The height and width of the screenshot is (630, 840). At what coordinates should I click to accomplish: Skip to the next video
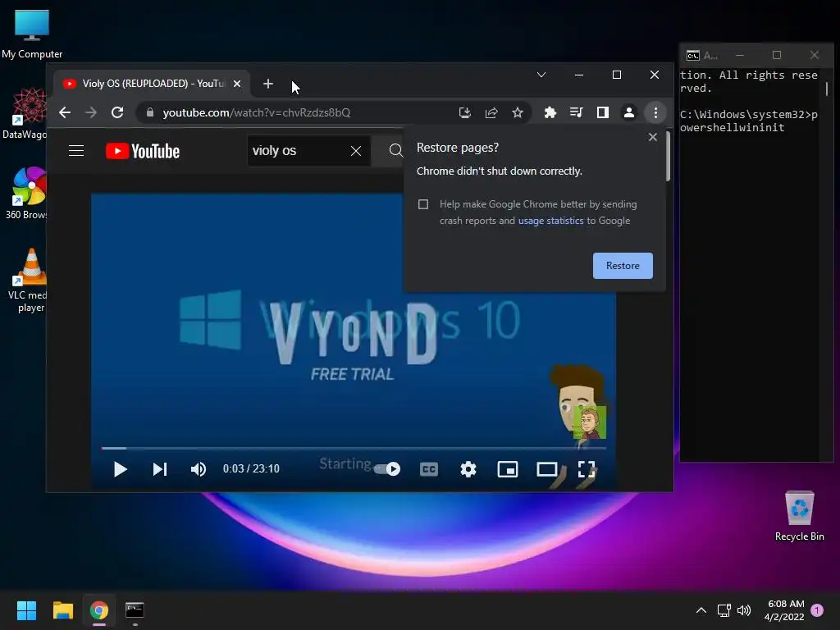(160, 469)
